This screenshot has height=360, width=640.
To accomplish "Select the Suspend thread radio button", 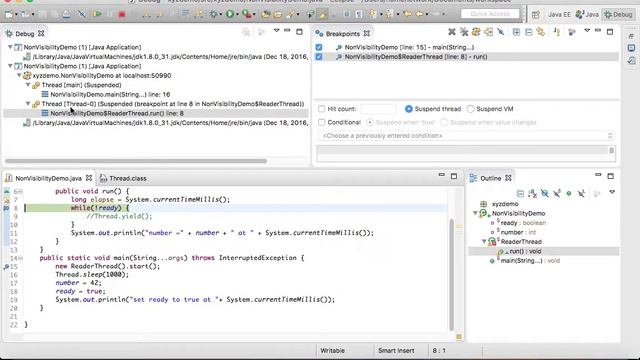I will 409,109.
